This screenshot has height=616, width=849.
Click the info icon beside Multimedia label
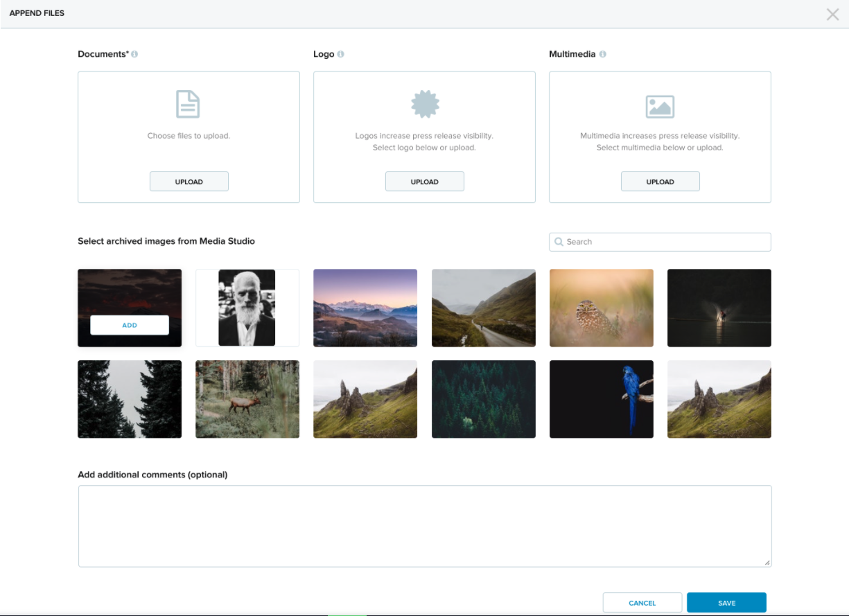tap(602, 54)
